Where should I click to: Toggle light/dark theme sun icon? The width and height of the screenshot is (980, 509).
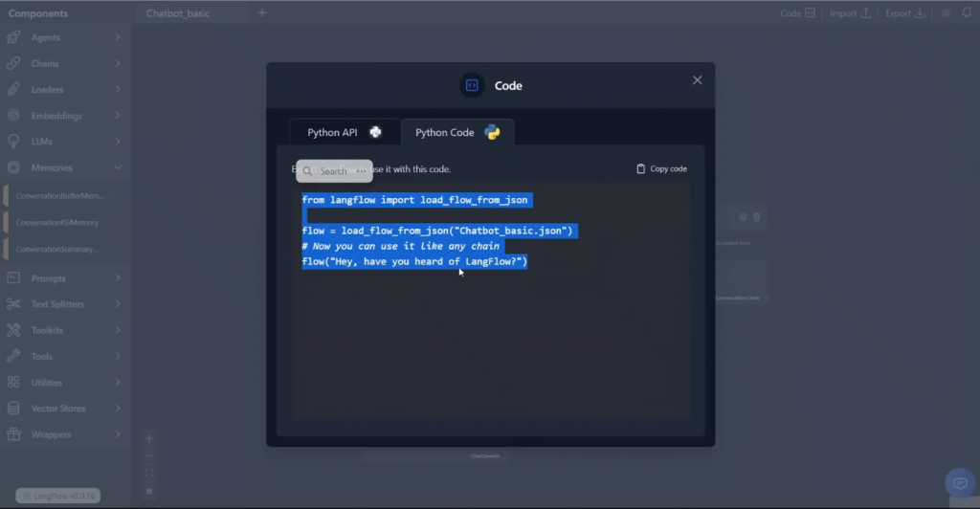[x=947, y=13]
